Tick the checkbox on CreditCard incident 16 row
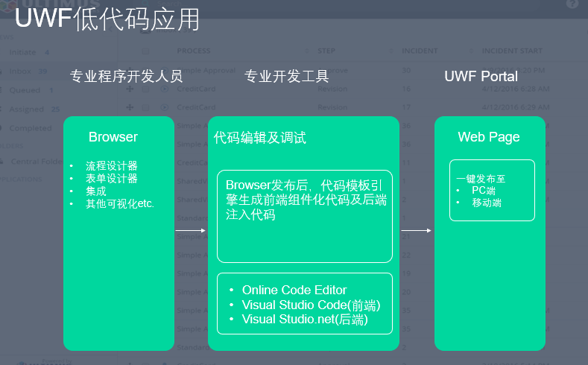This screenshot has height=365, width=588. point(145,89)
